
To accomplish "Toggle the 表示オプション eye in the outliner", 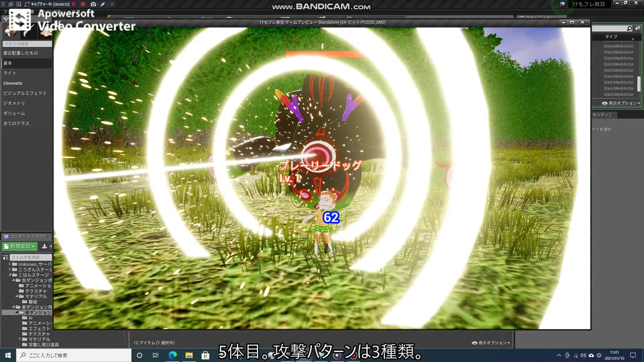I will [604, 103].
